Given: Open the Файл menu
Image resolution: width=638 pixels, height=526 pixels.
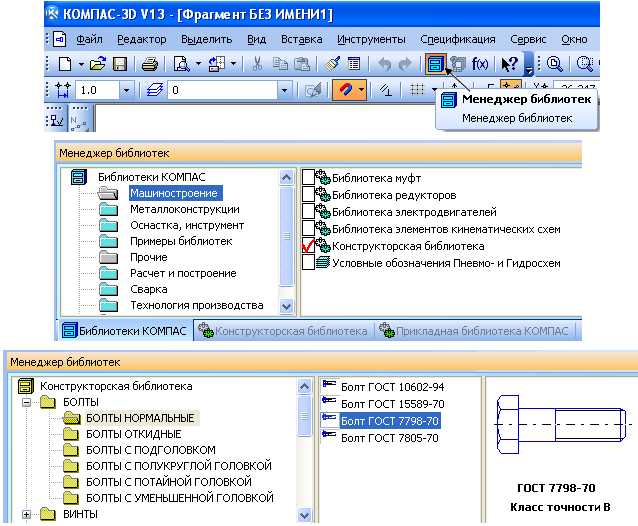Looking at the screenshot, I should pos(89,39).
